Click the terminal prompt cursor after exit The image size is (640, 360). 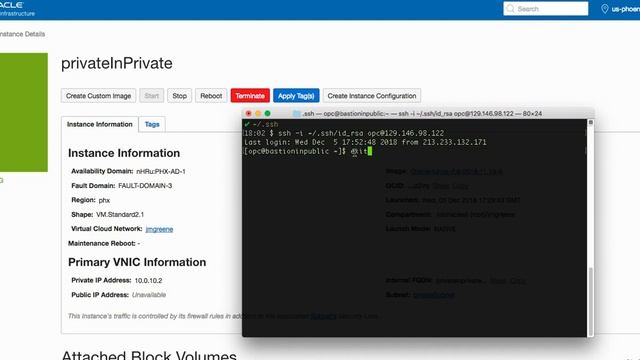click(x=369, y=151)
